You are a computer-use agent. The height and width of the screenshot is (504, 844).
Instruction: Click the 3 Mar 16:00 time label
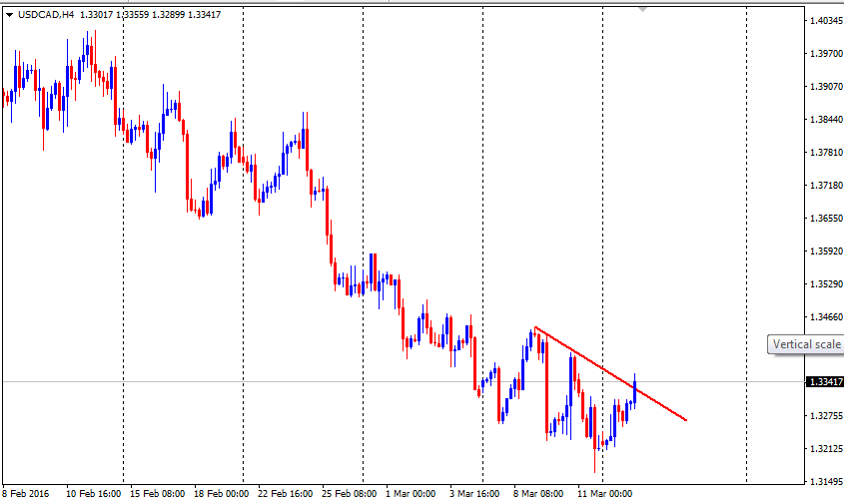[474, 494]
